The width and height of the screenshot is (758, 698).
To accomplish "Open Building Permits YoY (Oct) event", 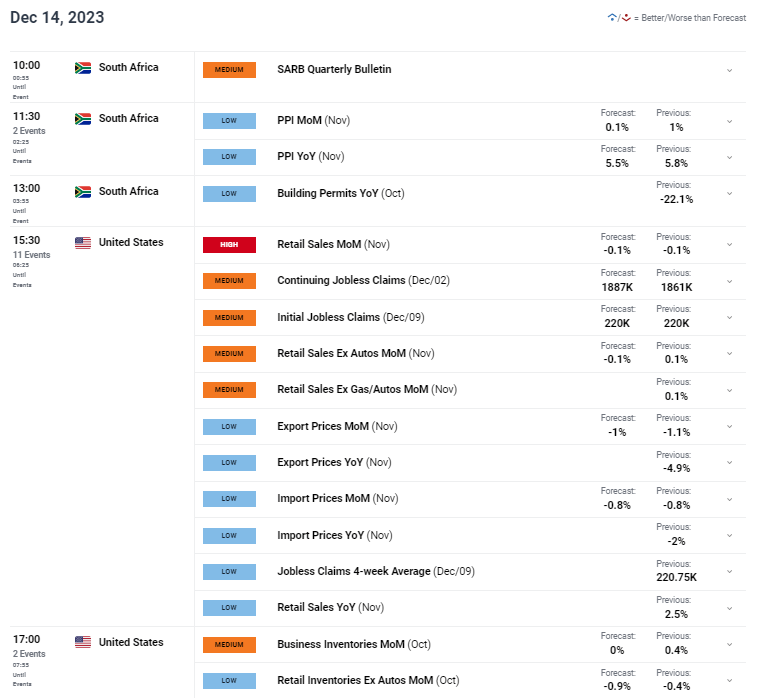I will click(341, 193).
